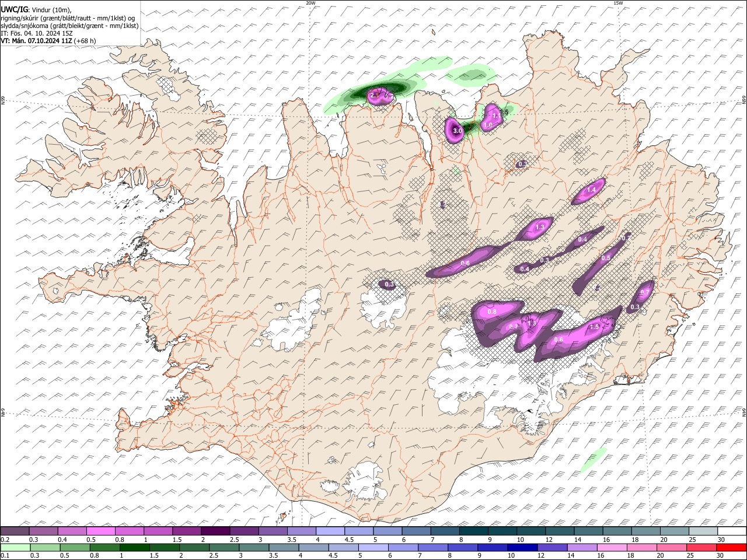747x560 pixels.
Task: Pick upper legend swatch between 0.4 and 0.5
Action: (x=72, y=531)
